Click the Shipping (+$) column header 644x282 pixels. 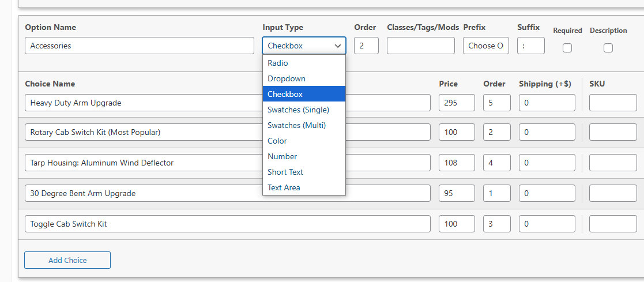pyautogui.click(x=545, y=84)
